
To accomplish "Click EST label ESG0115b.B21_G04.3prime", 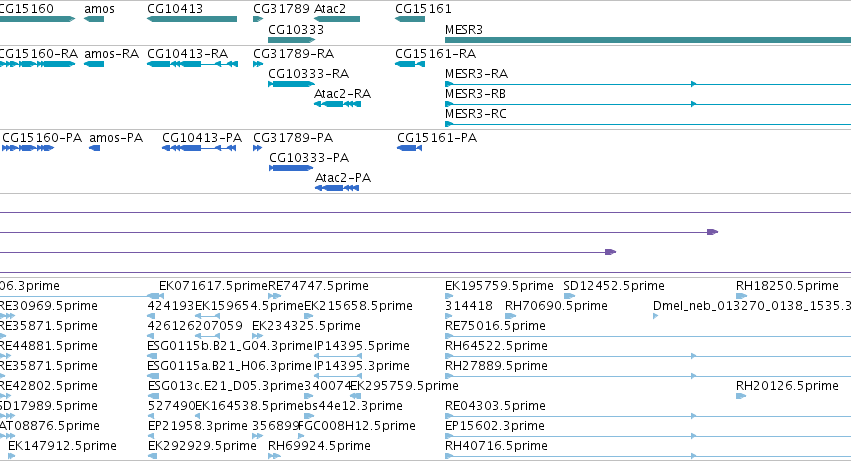I will tap(230, 346).
